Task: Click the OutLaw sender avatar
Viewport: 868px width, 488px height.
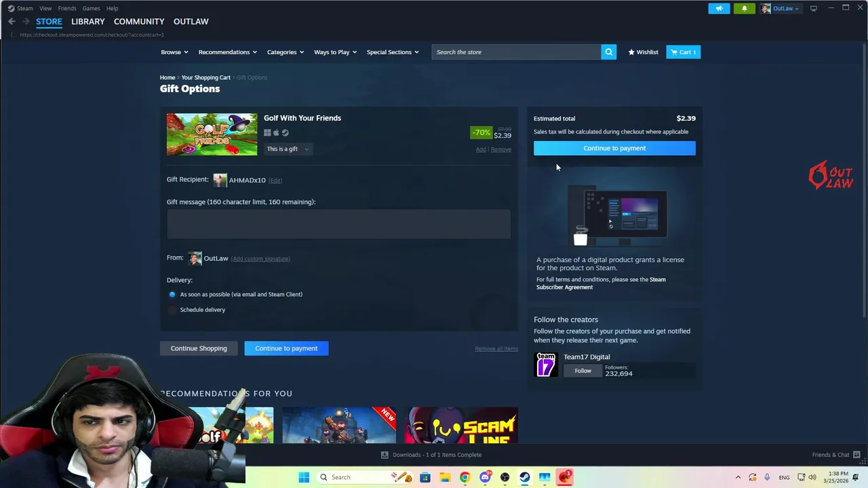Action: [195, 258]
